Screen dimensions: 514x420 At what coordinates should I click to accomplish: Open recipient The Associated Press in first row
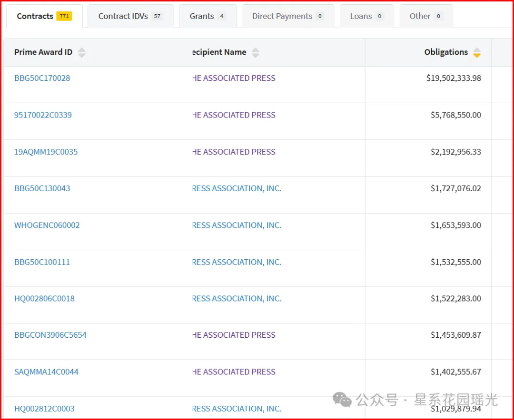tap(234, 78)
